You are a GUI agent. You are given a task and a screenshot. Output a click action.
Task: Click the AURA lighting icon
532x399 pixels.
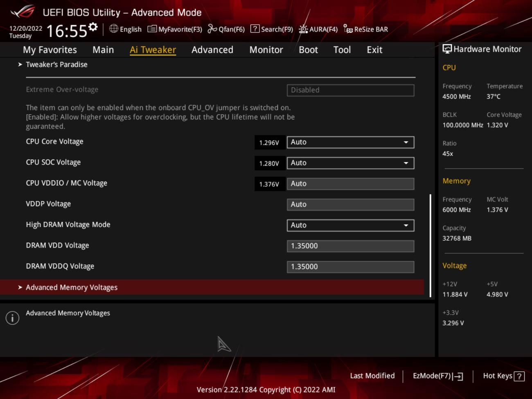point(303,29)
